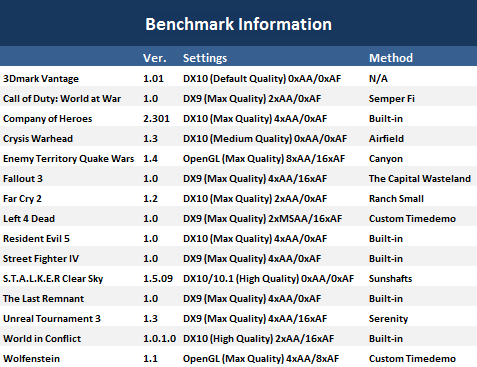The width and height of the screenshot is (477, 367).
Task: Select the 'Wolfenstein' name
Action: point(32,359)
